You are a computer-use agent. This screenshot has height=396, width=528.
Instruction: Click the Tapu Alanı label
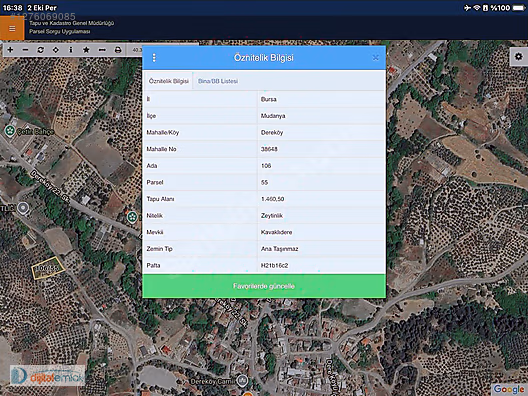[160, 199]
